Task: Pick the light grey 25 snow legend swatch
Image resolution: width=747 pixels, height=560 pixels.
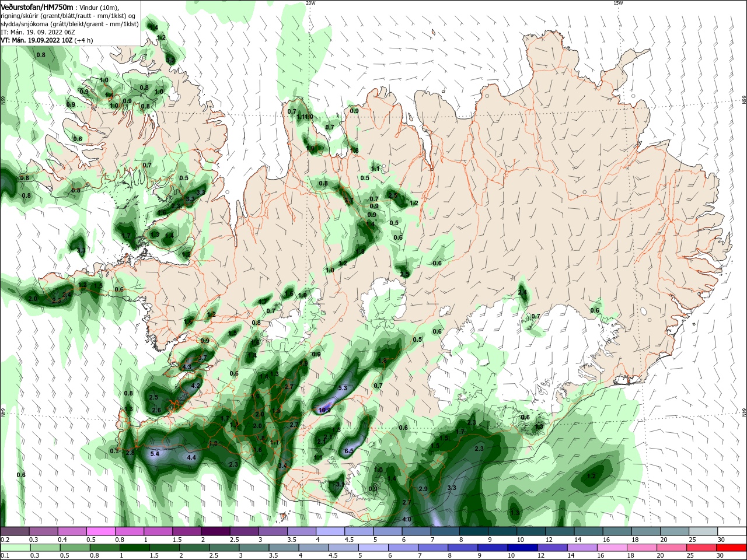Action: pos(703,531)
